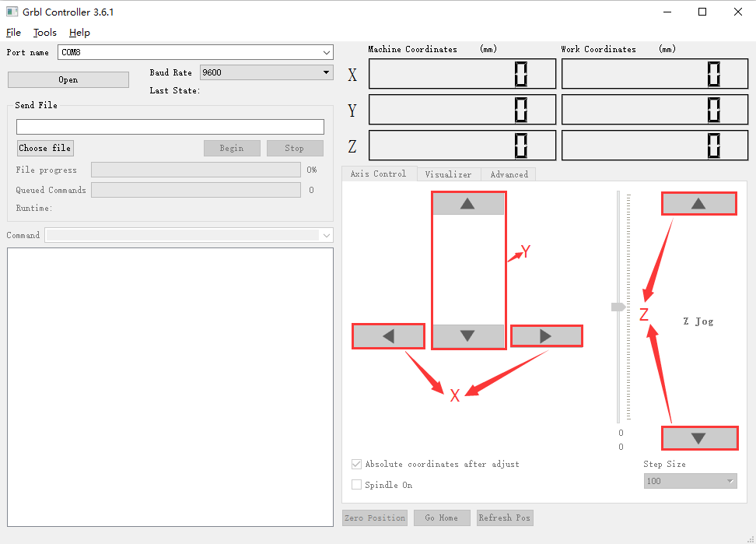Lower Z axis with the Z Jog down arrow
This screenshot has height=544, width=756.
(699, 438)
